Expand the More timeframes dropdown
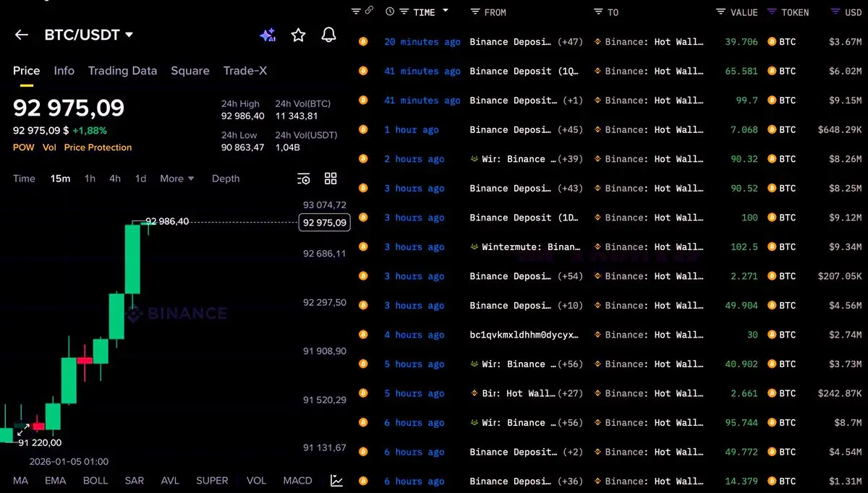Screen dimensions: 868x493 coord(177,179)
